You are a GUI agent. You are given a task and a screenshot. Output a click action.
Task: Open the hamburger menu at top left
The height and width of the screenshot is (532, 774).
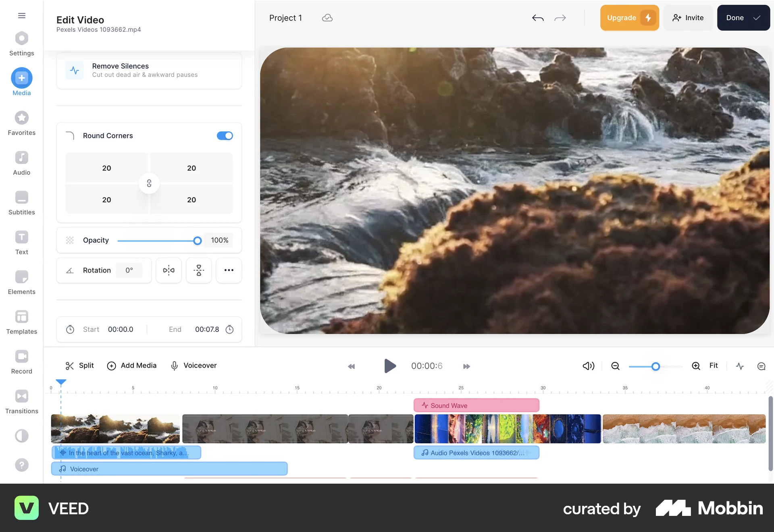click(21, 15)
